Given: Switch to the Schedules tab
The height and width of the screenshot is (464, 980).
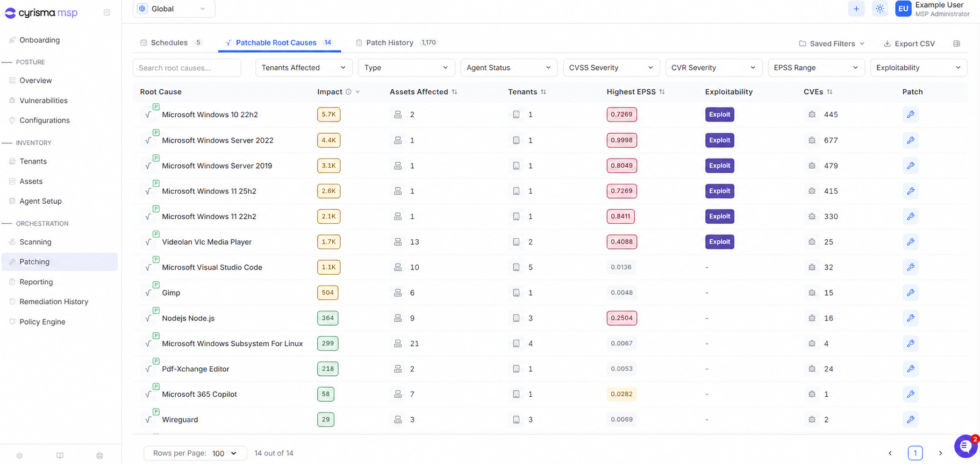Looking at the screenshot, I should pos(171,42).
